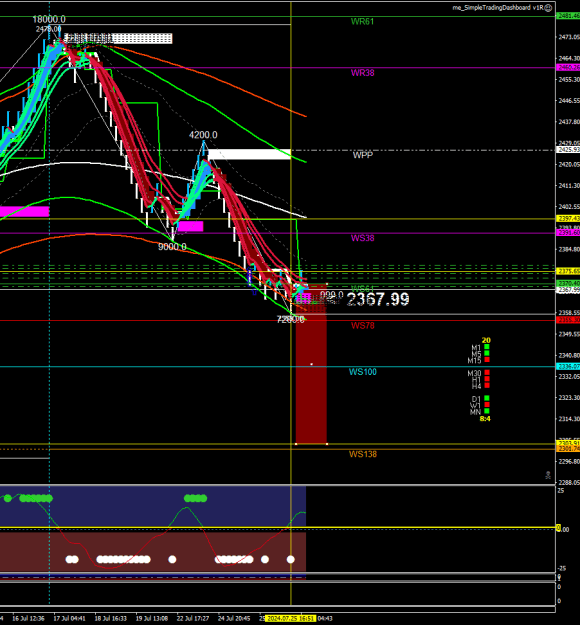
Task: Click the skull icon near the price axis
Action: [x=548, y=475]
